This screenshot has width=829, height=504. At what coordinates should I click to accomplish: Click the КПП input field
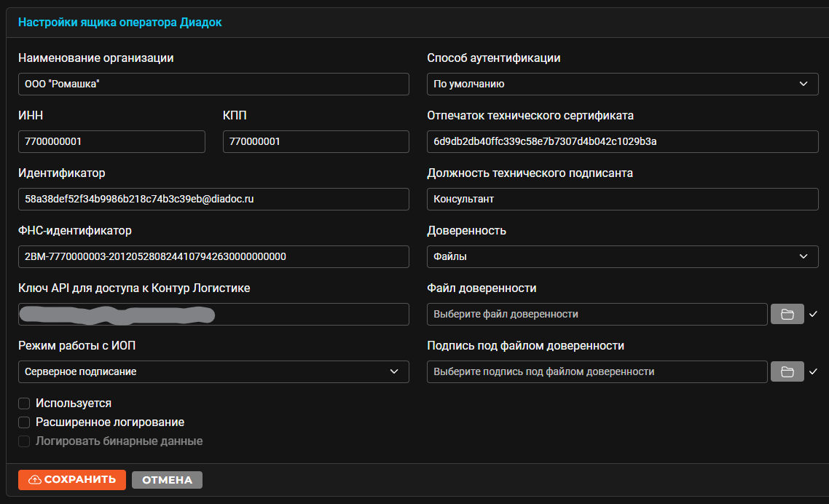point(315,142)
